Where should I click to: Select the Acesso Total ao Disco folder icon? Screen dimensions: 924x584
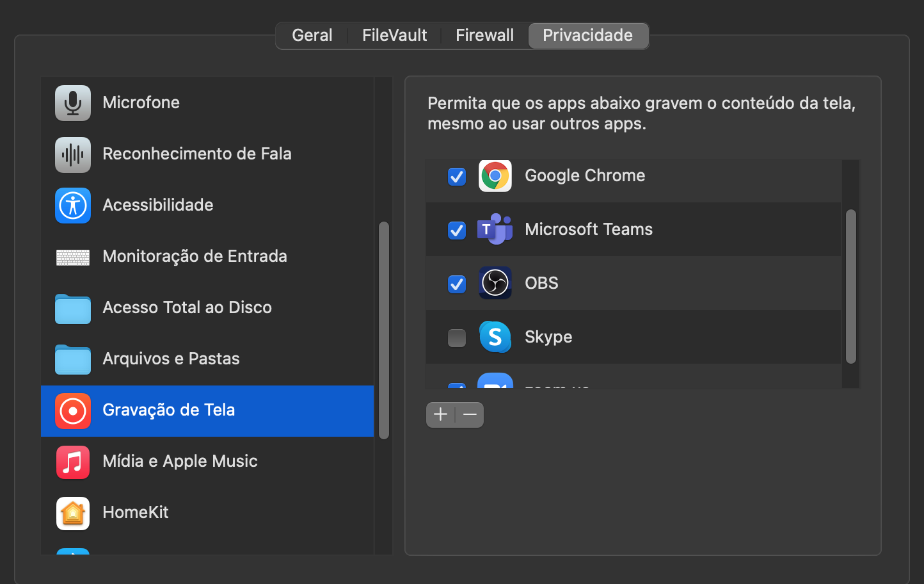(x=73, y=309)
